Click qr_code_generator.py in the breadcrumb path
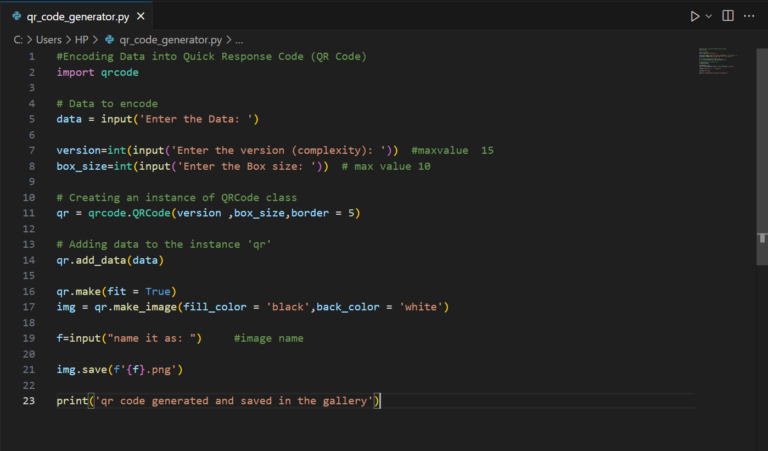The height and width of the screenshot is (451, 768). (170, 40)
